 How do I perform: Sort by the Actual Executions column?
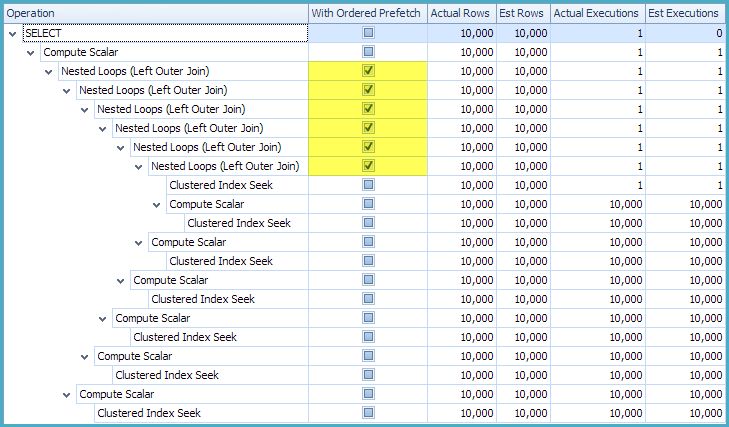[596, 13]
